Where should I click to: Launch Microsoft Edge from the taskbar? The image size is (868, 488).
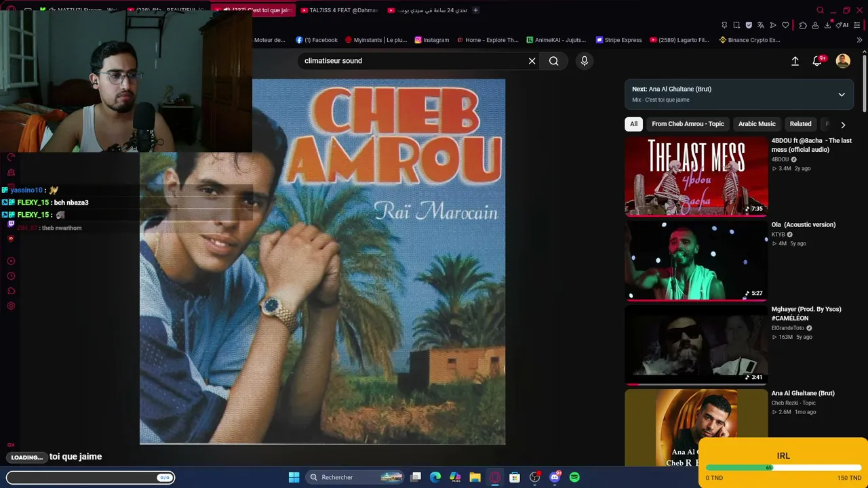click(x=435, y=477)
